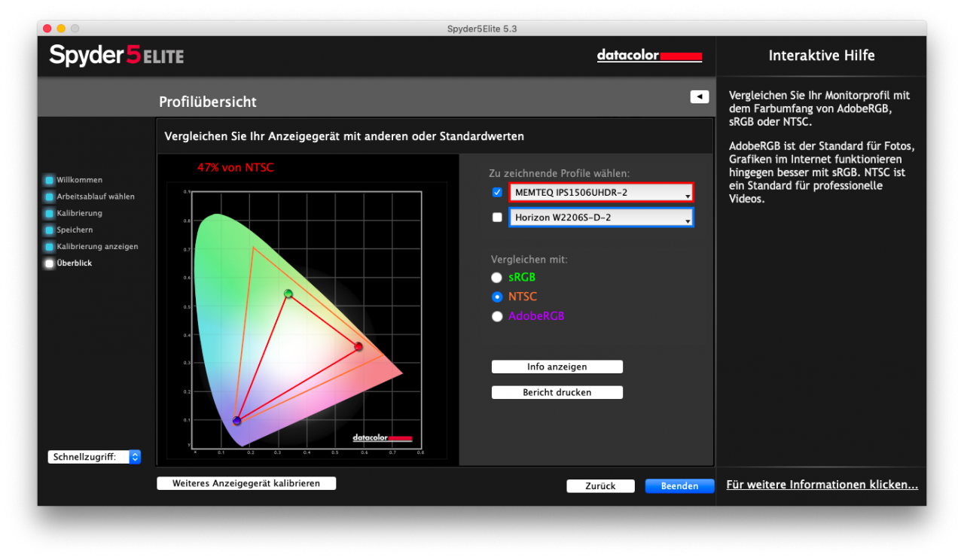Click the Info anzeigen button
This screenshot has height=560, width=964.
[x=557, y=367]
